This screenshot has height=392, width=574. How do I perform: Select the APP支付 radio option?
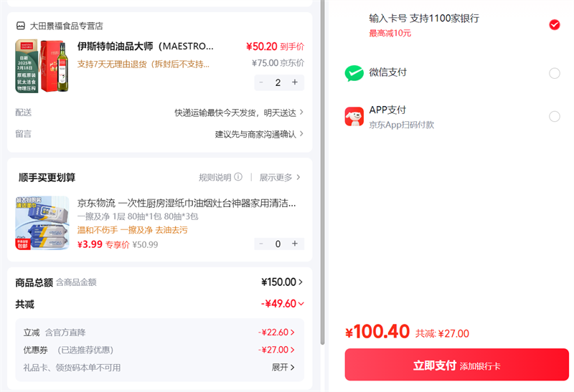(554, 116)
